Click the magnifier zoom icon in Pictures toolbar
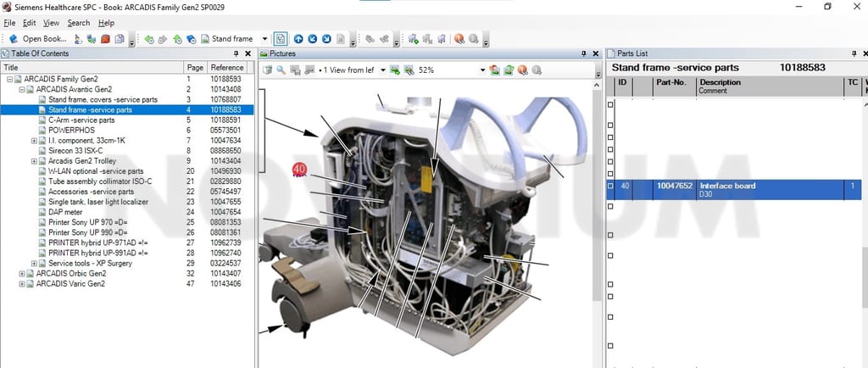The width and height of the screenshot is (868, 368). [x=281, y=70]
